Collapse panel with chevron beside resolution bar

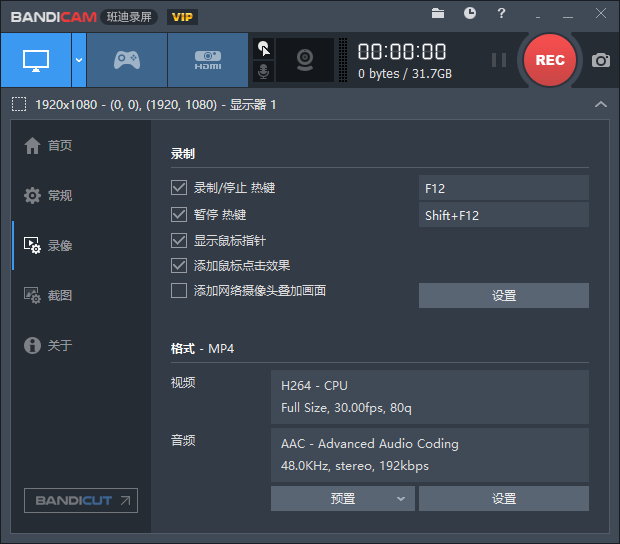pyautogui.click(x=601, y=104)
